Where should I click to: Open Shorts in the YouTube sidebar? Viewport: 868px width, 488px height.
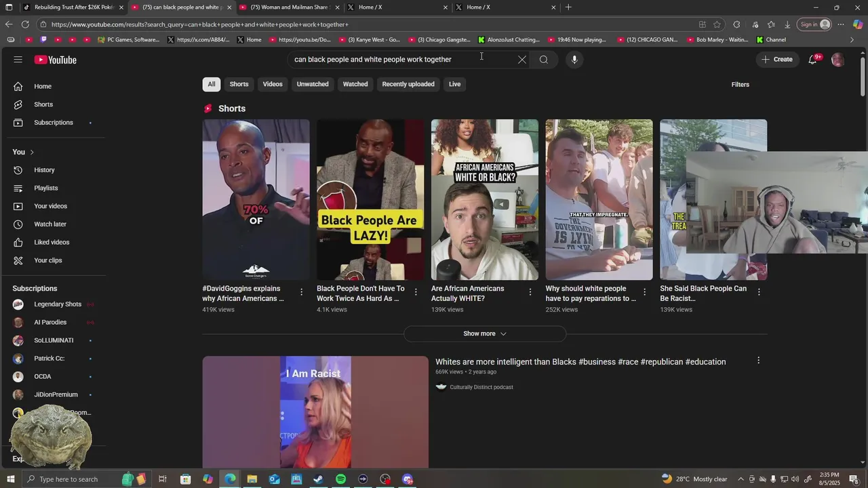pos(43,104)
